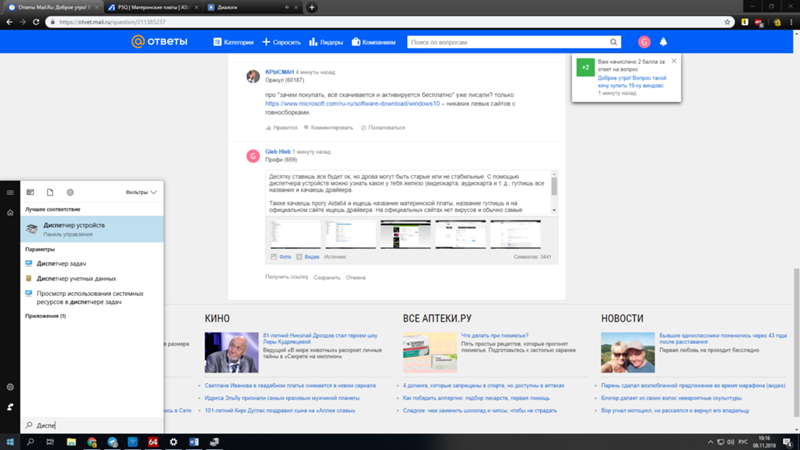Open the home icon in Start sidebar
The image size is (800, 450).
coord(10,212)
